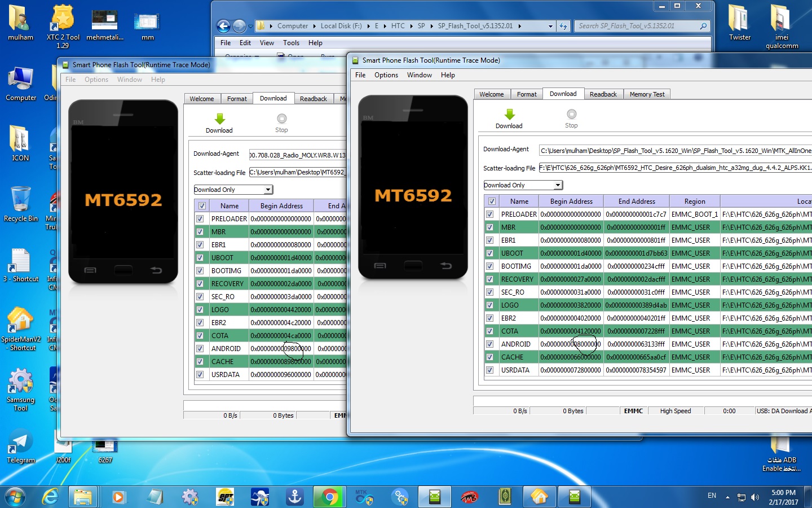The image size is (812, 508).
Task: Open XTC 2 Tool 1.29 desktop shortcut
Action: [63, 26]
